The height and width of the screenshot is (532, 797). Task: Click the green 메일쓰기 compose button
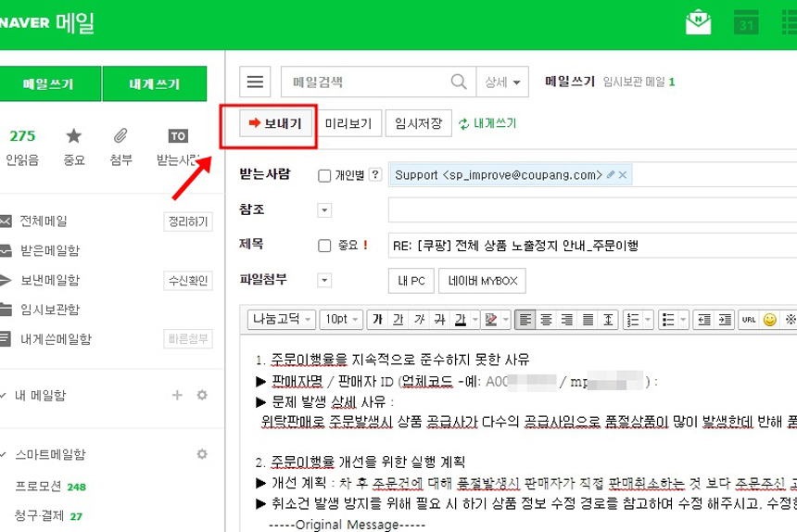pos(49,83)
